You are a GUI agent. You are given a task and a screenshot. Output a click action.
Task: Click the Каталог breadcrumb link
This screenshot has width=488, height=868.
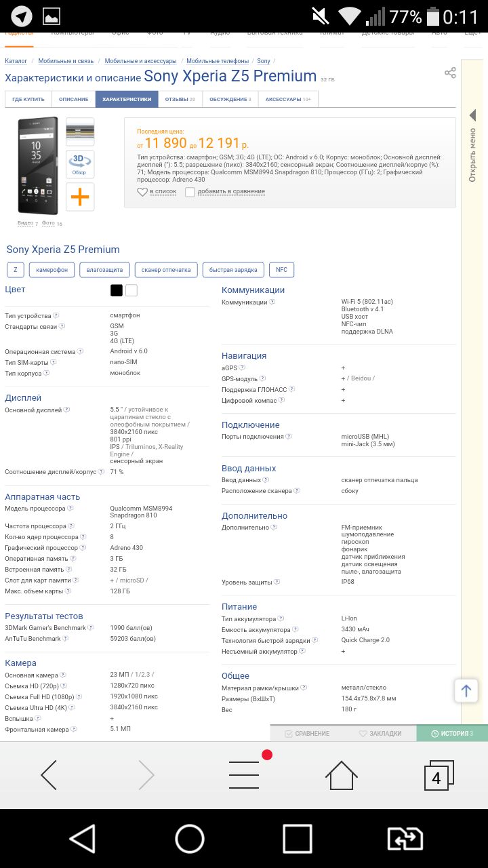[16, 61]
